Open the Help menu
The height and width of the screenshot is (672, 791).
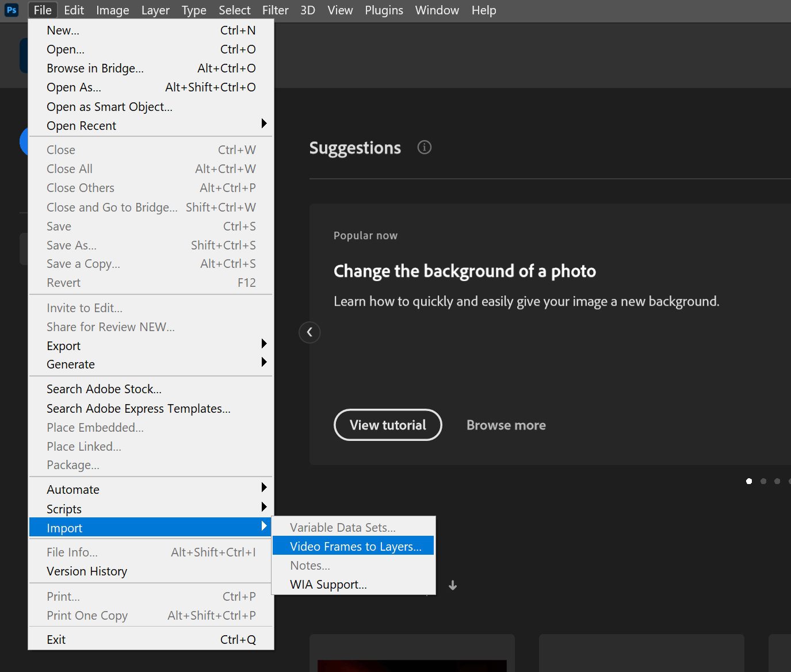(x=484, y=10)
